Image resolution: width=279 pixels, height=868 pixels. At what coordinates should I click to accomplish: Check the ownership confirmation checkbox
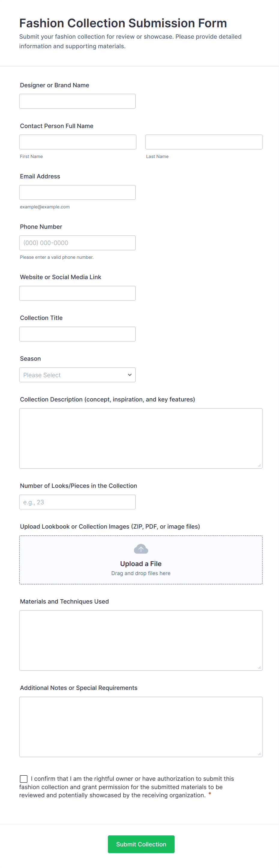pos(24,779)
